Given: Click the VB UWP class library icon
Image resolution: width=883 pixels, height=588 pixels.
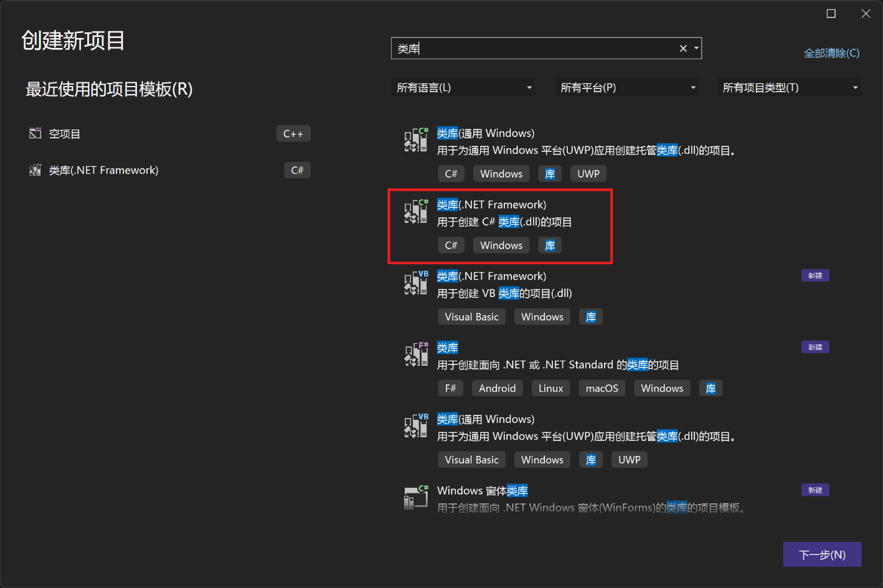Looking at the screenshot, I should 415,427.
